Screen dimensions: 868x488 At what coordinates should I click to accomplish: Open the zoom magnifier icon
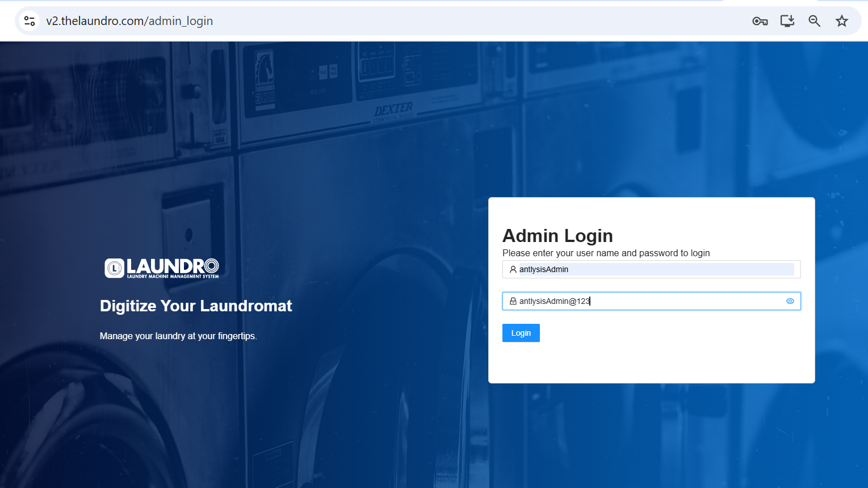(x=815, y=21)
